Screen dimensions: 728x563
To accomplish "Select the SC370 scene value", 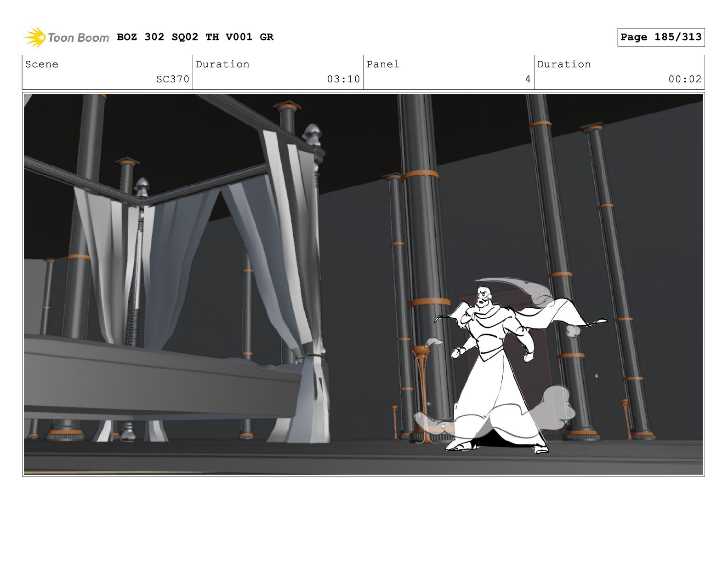I will (x=172, y=79).
